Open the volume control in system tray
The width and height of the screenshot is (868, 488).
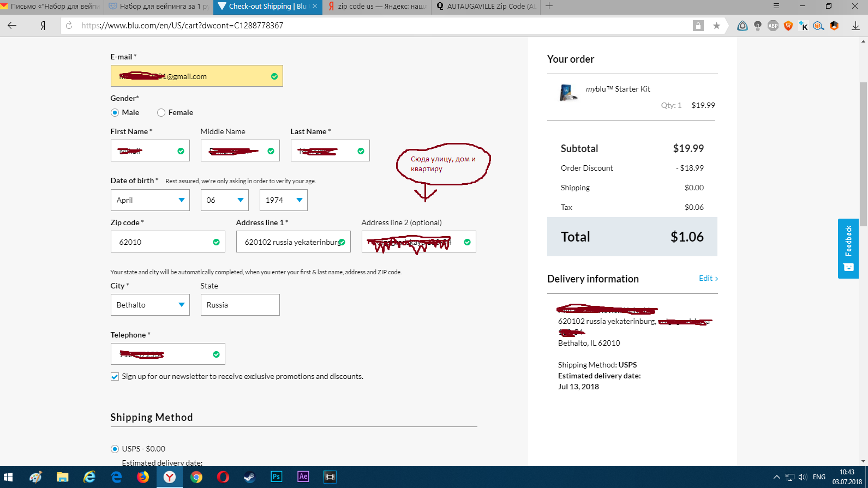click(x=803, y=477)
